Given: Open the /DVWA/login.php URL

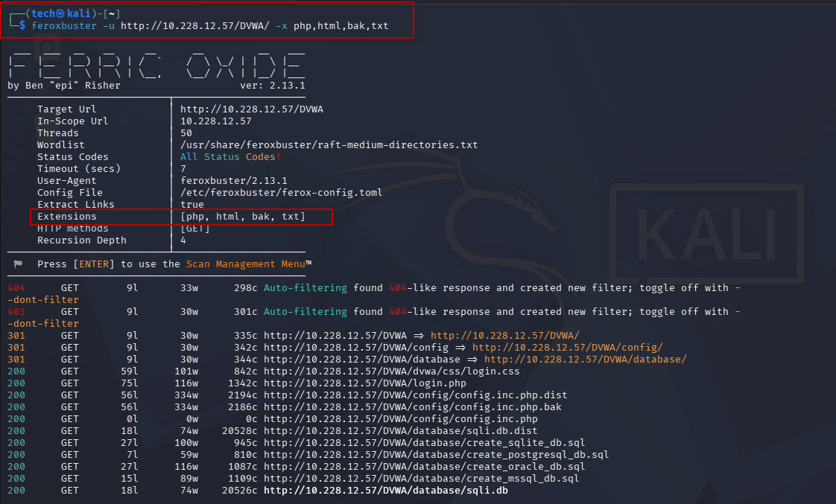Looking at the screenshot, I should click(x=365, y=383).
